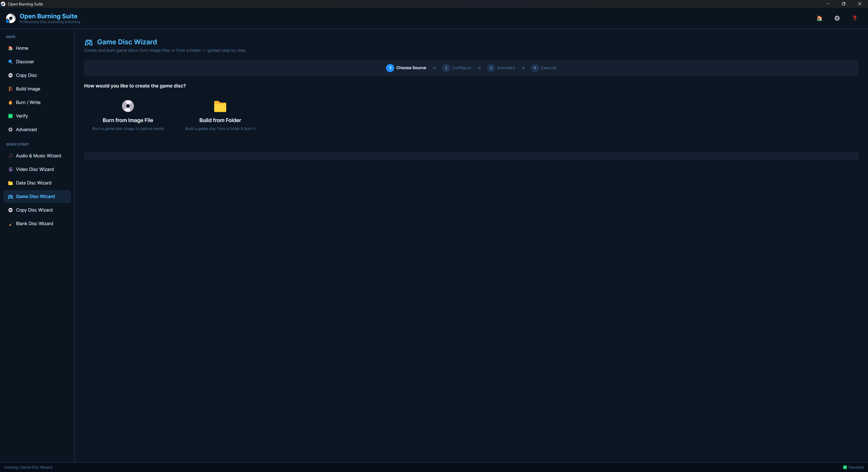Select step 4 Execute

(544, 68)
